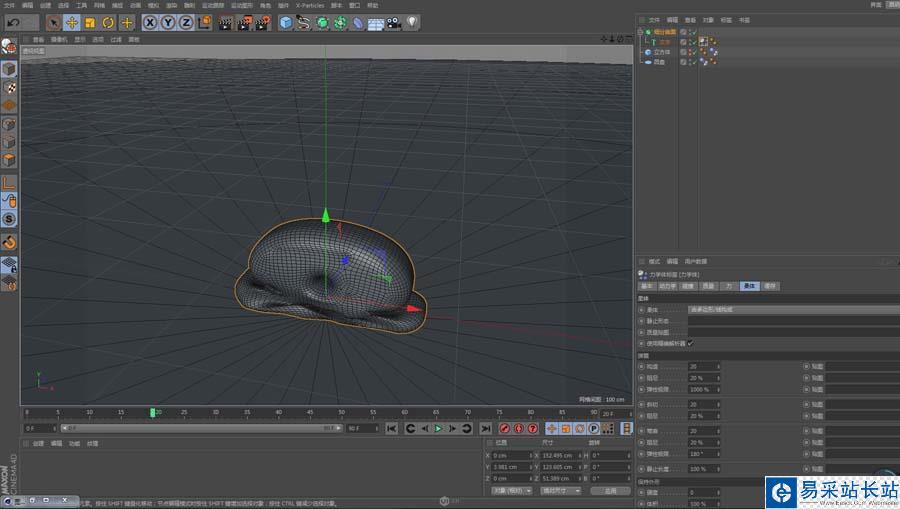The image size is (900, 509).
Task: Select the Rotate tool icon
Action: point(108,22)
